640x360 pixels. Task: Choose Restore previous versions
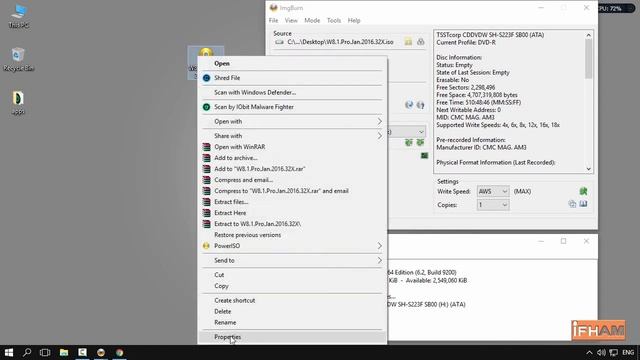pyautogui.click(x=292, y=235)
